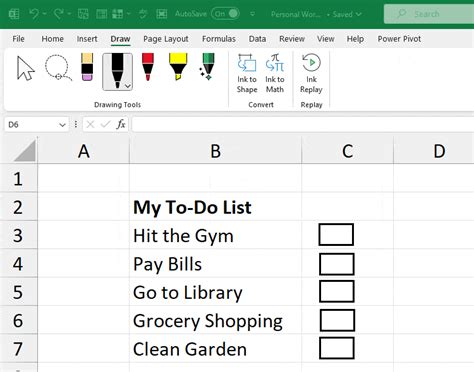Click Ink to Shape
Screen dimensions: 474x372
[247, 74]
